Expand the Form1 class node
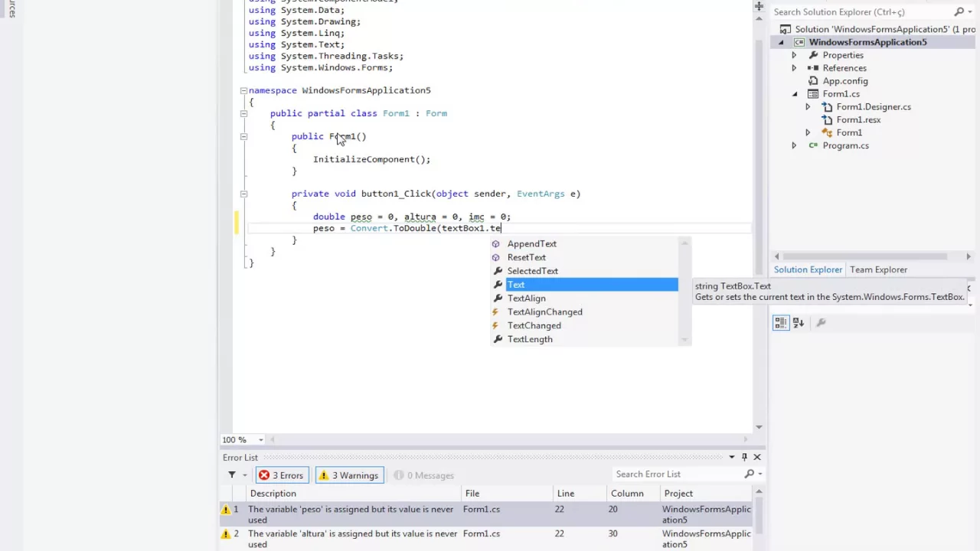 tap(808, 133)
